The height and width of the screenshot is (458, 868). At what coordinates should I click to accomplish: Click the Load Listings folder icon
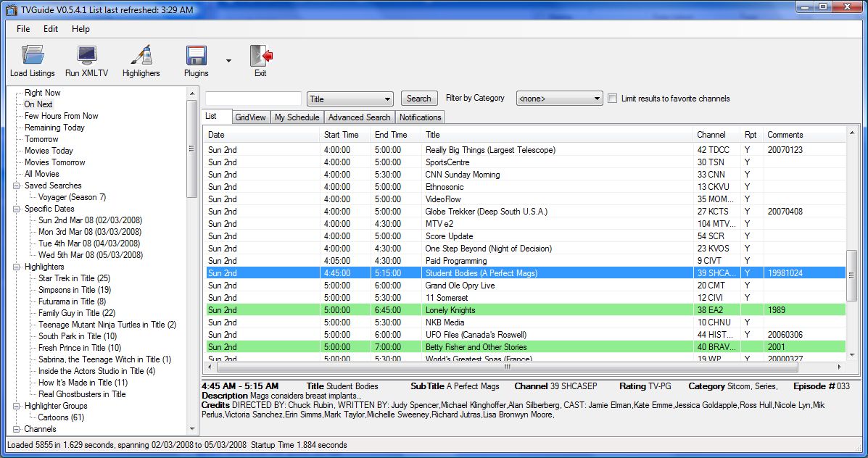[x=33, y=55]
